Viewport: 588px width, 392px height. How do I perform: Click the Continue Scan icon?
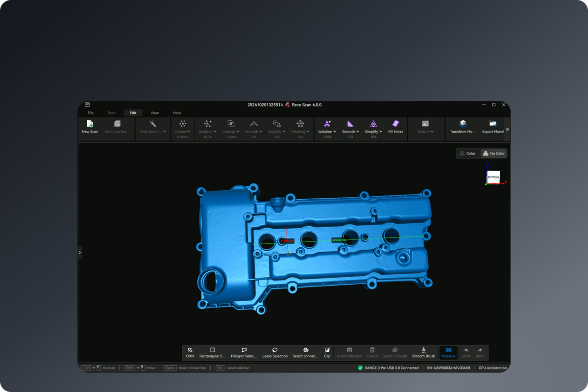click(117, 124)
